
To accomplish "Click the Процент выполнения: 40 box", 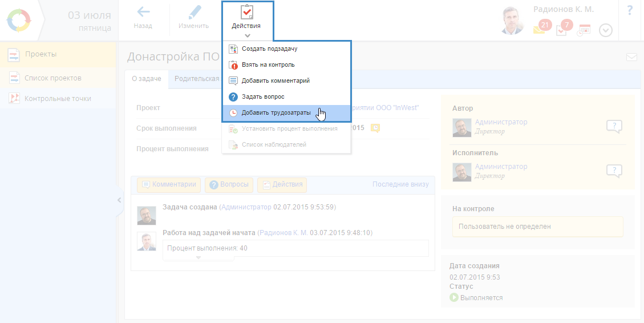I will tap(295, 248).
